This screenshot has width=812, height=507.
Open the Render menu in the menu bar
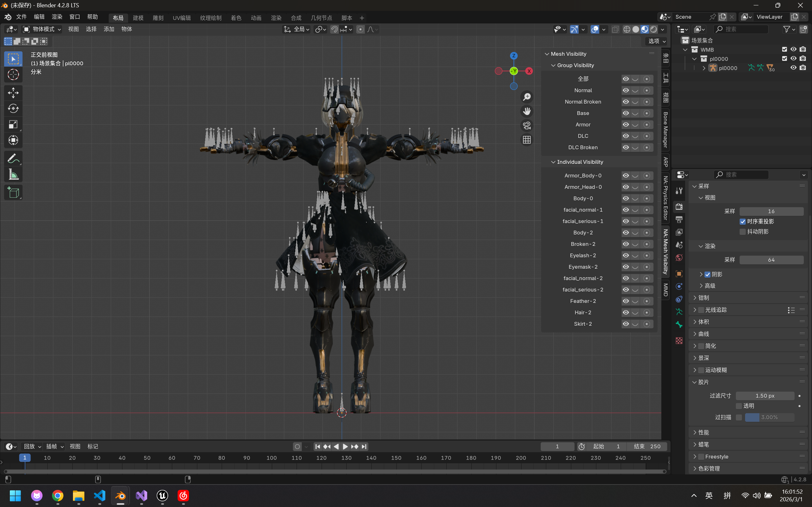(57, 17)
